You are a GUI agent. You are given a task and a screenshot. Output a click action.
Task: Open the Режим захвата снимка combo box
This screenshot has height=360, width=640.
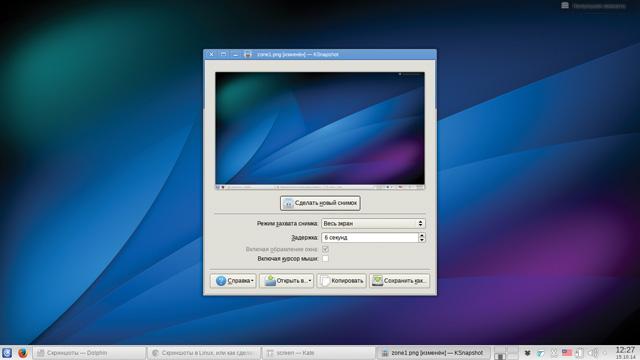pyautogui.click(x=373, y=224)
